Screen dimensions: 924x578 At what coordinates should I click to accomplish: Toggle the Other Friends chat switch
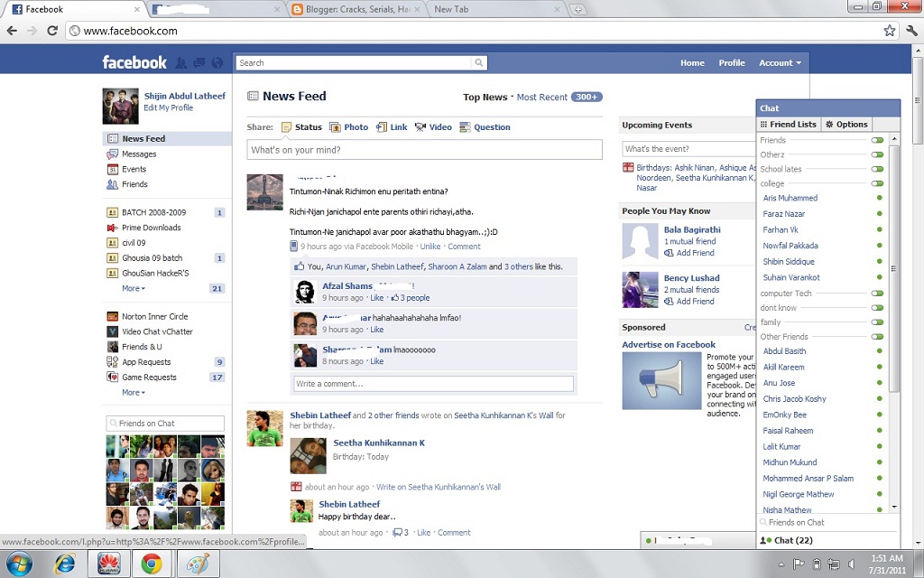click(877, 337)
